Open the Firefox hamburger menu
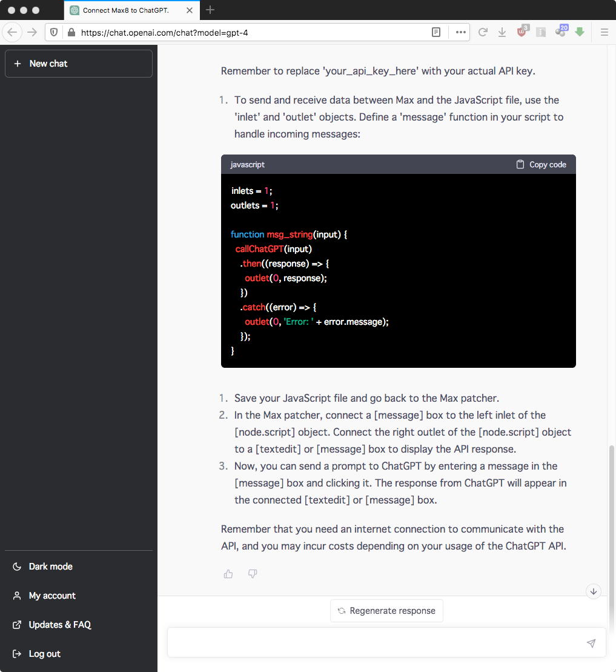This screenshot has width=616, height=672. tap(604, 32)
